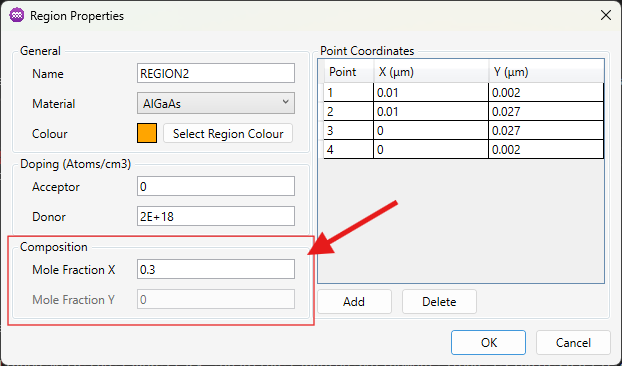Click the Name label
The height and width of the screenshot is (366, 622).
(48, 74)
